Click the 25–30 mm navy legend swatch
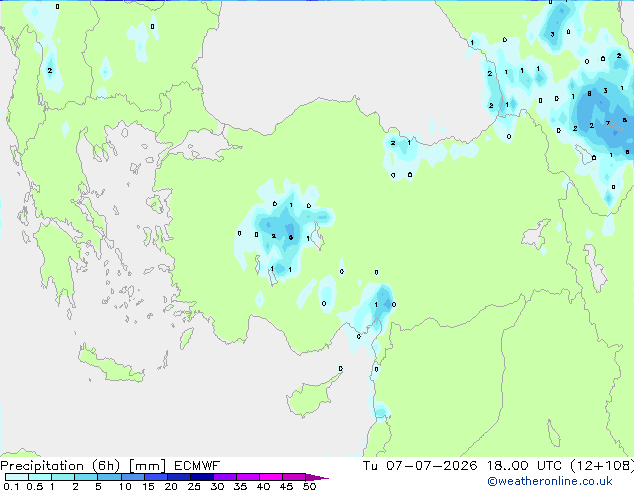This screenshot has height=490, width=634. pyautogui.click(x=201, y=477)
